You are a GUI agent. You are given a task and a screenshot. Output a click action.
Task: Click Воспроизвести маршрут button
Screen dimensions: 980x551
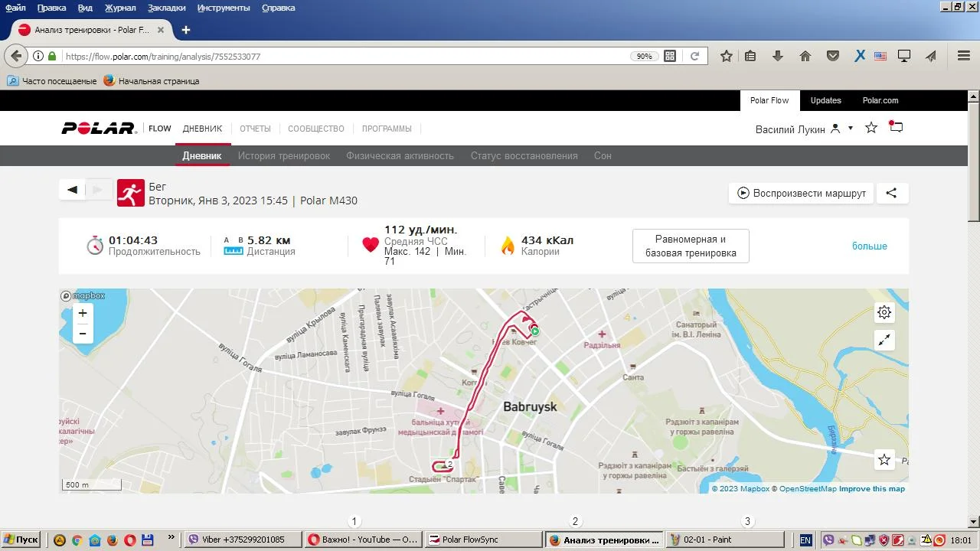802,193
